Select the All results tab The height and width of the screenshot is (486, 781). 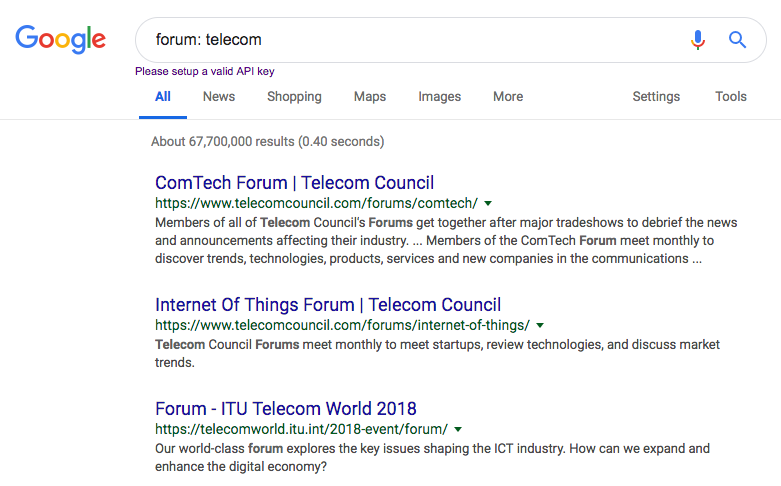pos(163,97)
